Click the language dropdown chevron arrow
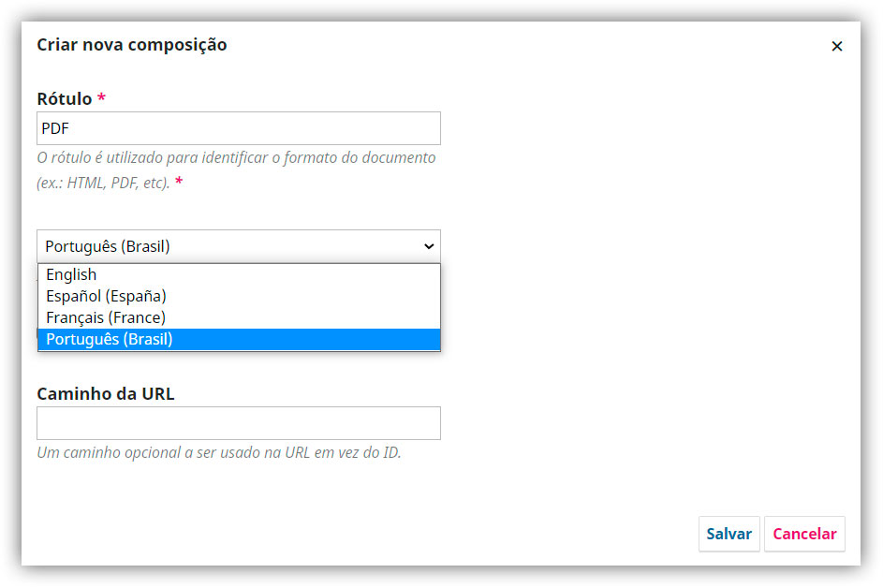Image resolution: width=883 pixels, height=588 pixels. click(429, 246)
